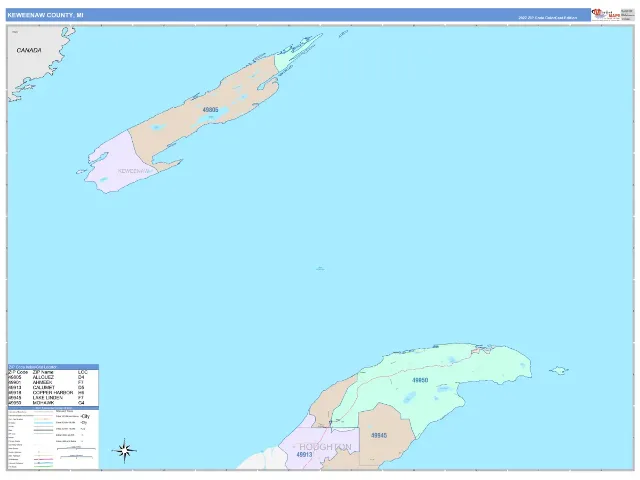
Task: Click the compass rose icon
Action: pos(124,451)
